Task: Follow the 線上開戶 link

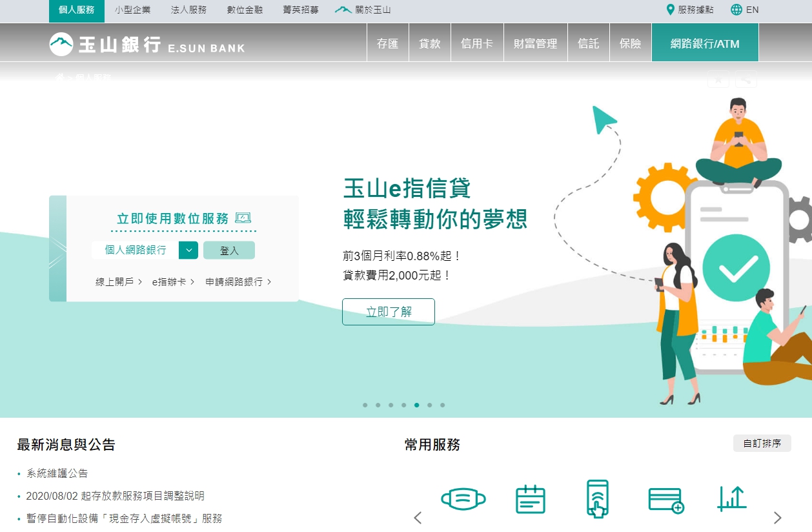Action: tap(119, 282)
